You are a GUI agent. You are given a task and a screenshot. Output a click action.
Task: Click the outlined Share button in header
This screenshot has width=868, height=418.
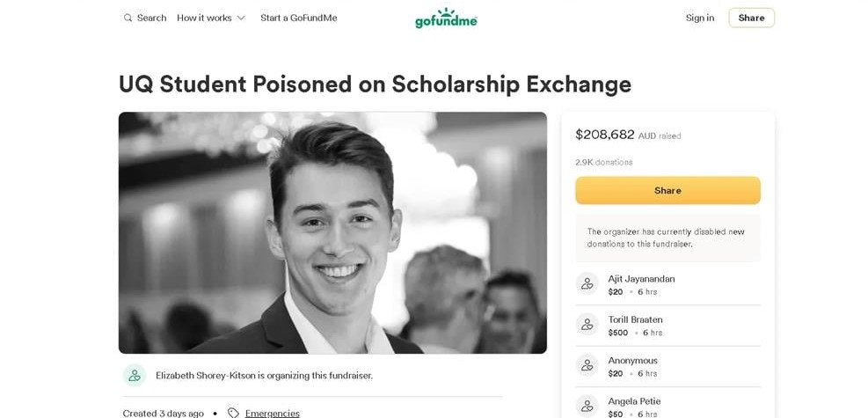click(x=751, y=18)
